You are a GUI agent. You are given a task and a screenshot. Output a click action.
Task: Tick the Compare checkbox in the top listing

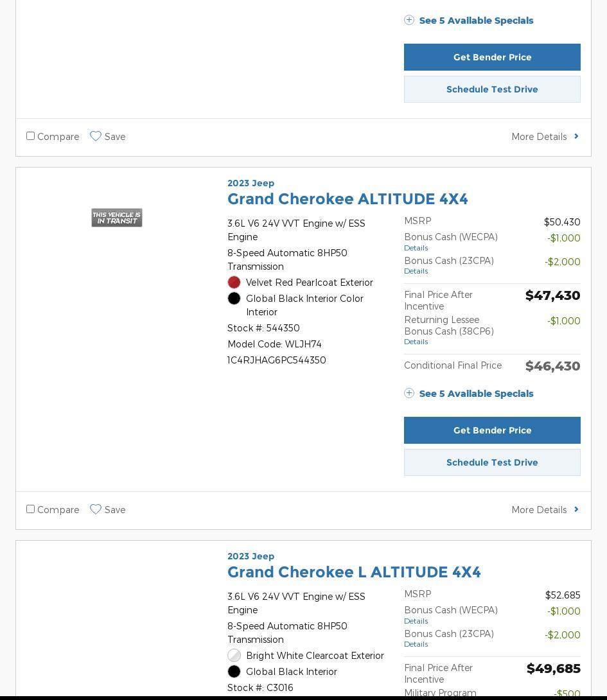(30, 136)
